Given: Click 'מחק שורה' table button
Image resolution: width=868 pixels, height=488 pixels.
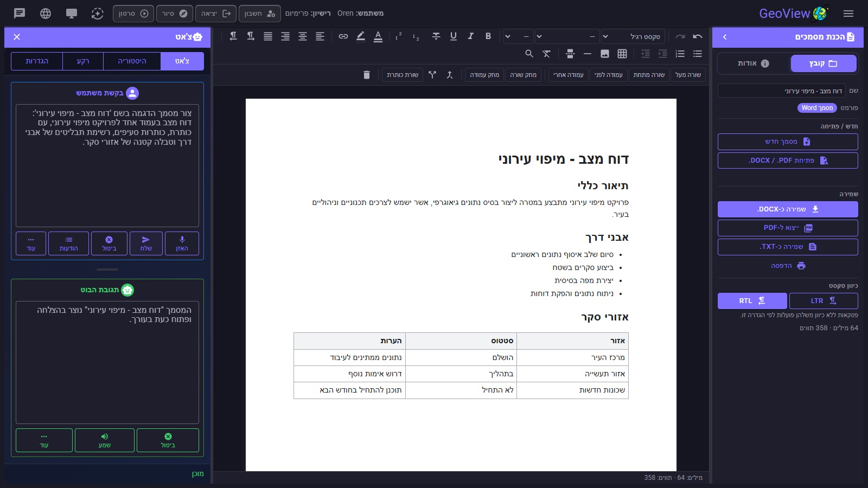Looking at the screenshot, I should [x=523, y=75].
